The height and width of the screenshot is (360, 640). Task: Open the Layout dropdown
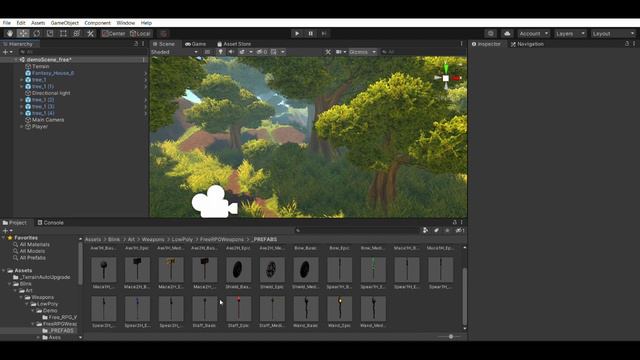coord(613,33)
